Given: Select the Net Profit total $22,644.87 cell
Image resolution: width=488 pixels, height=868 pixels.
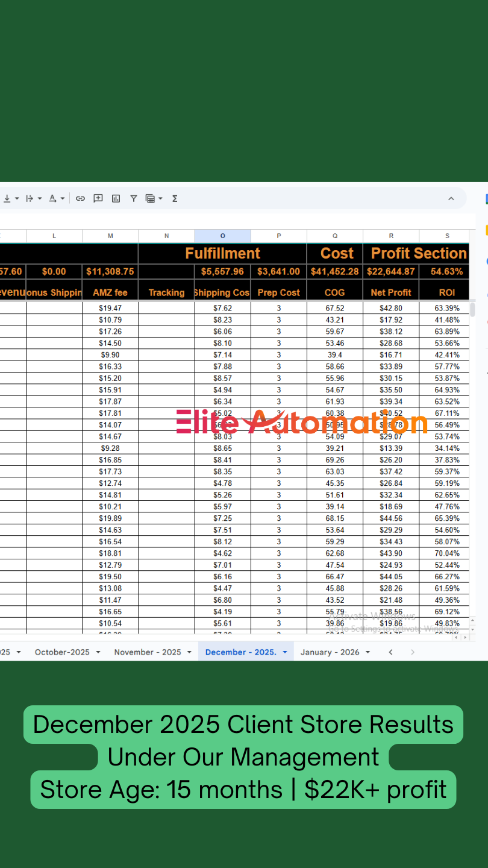Looking at the screenshot, I should coord(390,272).
